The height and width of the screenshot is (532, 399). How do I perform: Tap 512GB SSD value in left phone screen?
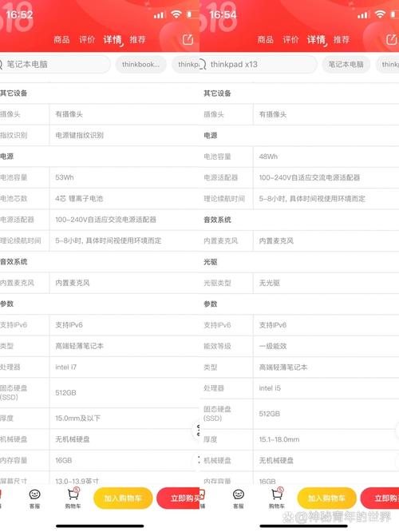pos(65,392)
